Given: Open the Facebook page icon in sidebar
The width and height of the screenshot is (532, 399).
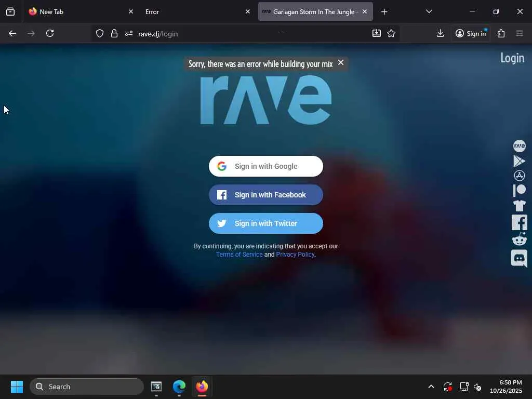Looking at the screenshot, I should click(x=519, y=222).
